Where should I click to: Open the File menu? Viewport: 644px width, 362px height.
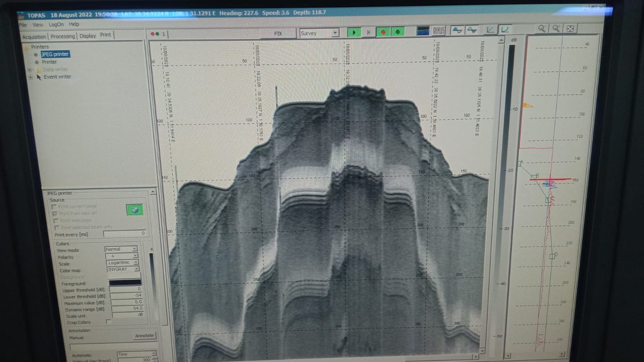(x=23, y=25)
